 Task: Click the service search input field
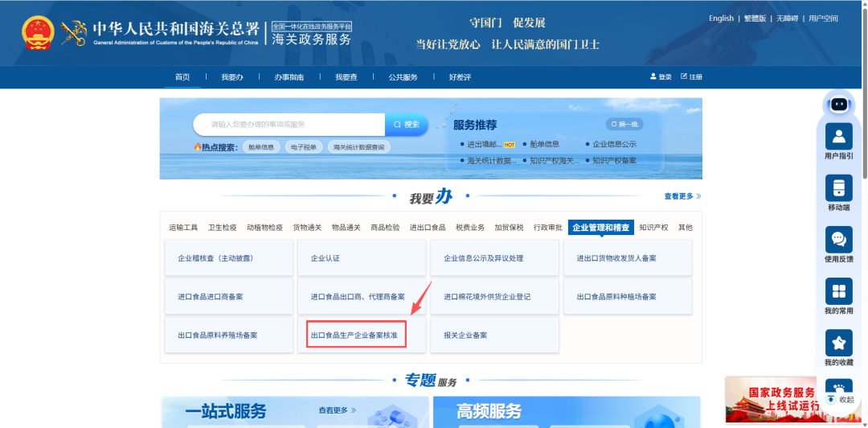(x=289, y=125)
